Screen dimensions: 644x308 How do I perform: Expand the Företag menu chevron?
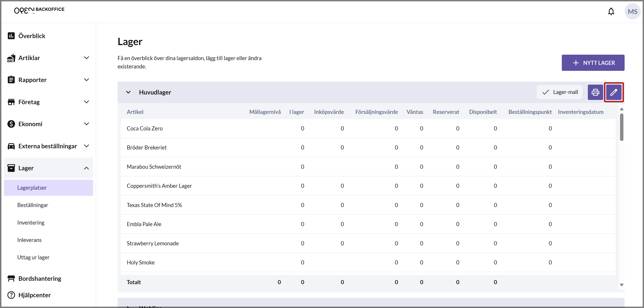[86, 102]
